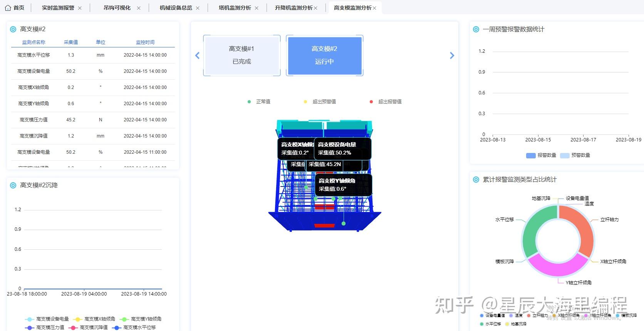Click the 采集值 column header
644x331 pixels.
71,42
